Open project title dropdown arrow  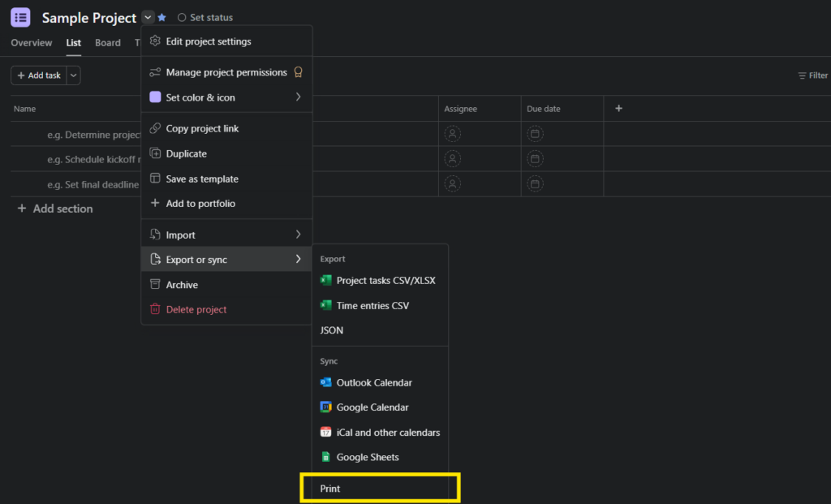click(147, 17)
